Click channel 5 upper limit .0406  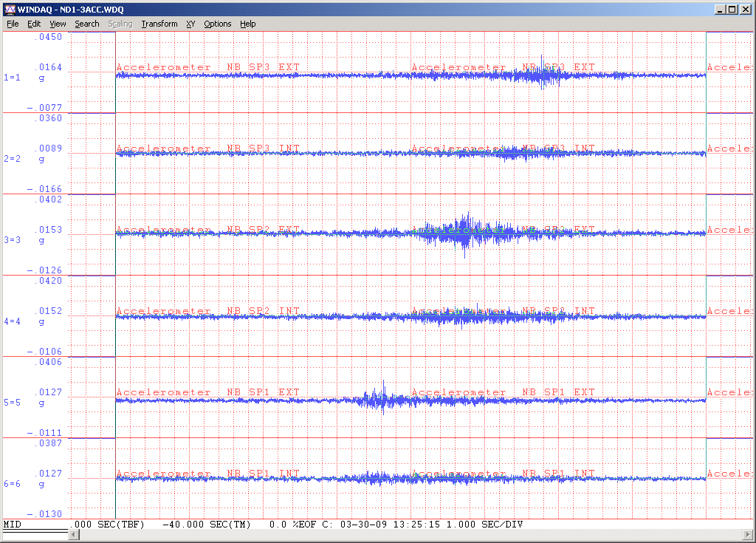(48, 361)
